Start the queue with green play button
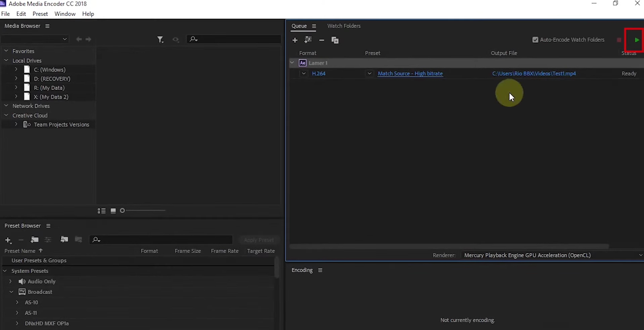 (x=637, y=40)
